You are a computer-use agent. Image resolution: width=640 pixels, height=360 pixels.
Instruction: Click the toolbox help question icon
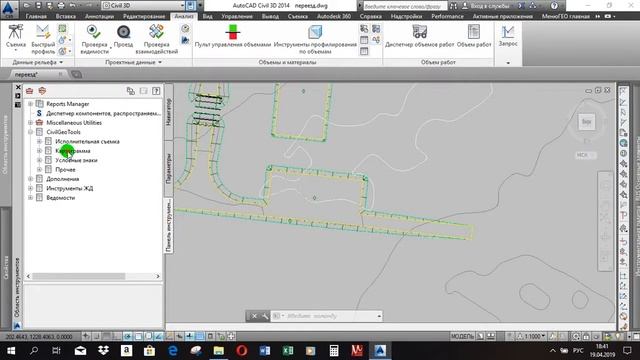click(x=156, y=91)
